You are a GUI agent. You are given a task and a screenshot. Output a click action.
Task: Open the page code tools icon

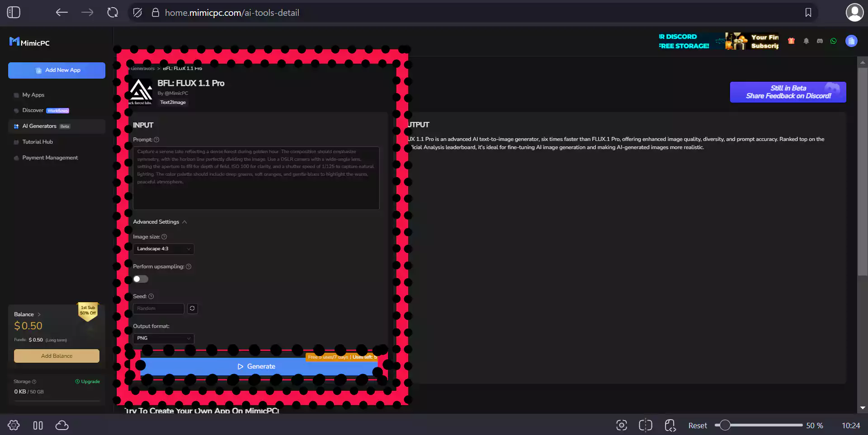coord(670,425)
